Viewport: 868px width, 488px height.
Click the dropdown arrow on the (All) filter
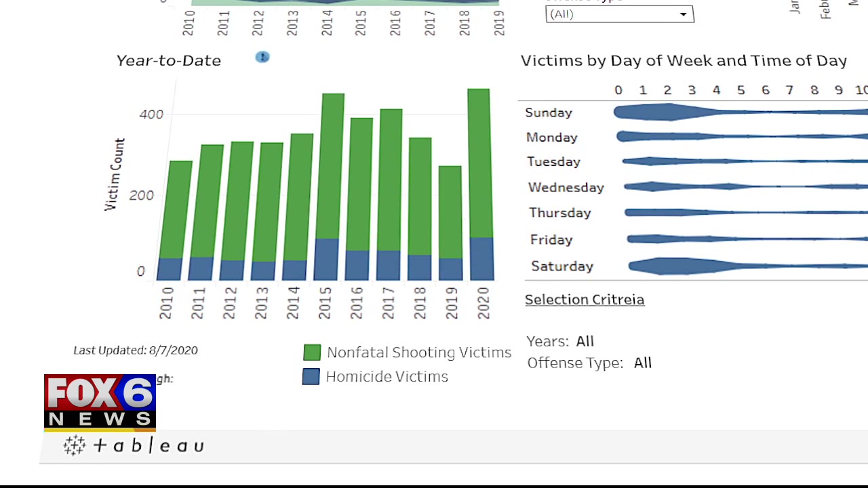click(x=683, y=14)
